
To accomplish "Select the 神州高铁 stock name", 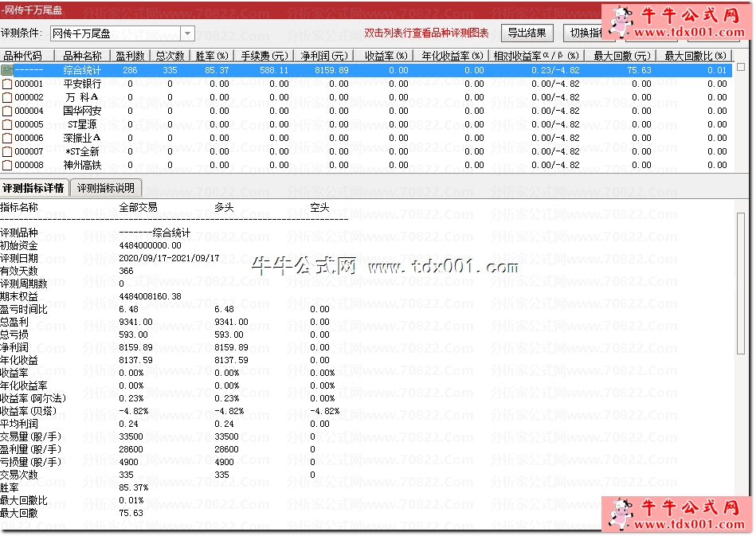I will click(82, 165).
